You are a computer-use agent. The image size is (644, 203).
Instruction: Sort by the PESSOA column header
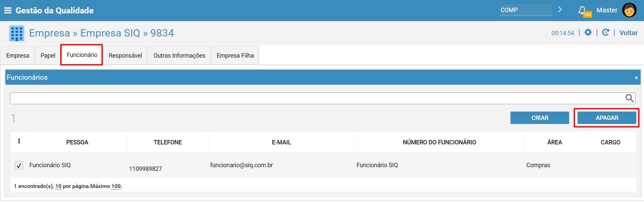pyautogui.click(x=77, y=142)
